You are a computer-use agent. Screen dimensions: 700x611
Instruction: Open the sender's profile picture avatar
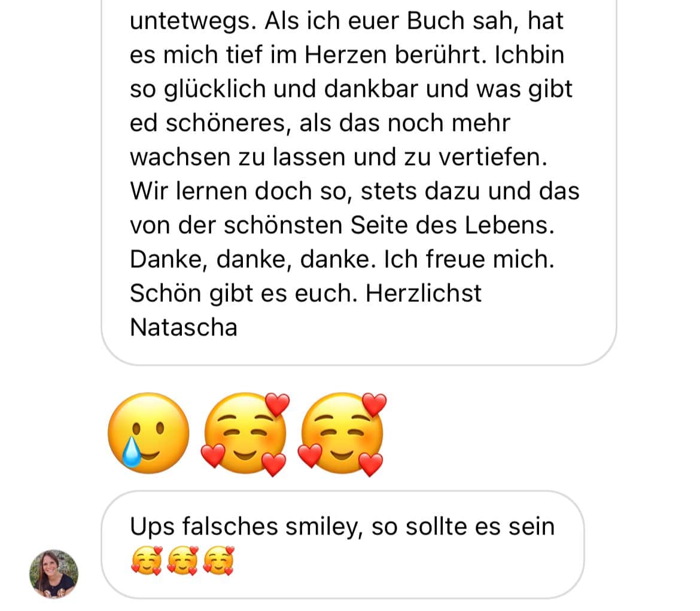pyautogui.click(x=54, y=574)
